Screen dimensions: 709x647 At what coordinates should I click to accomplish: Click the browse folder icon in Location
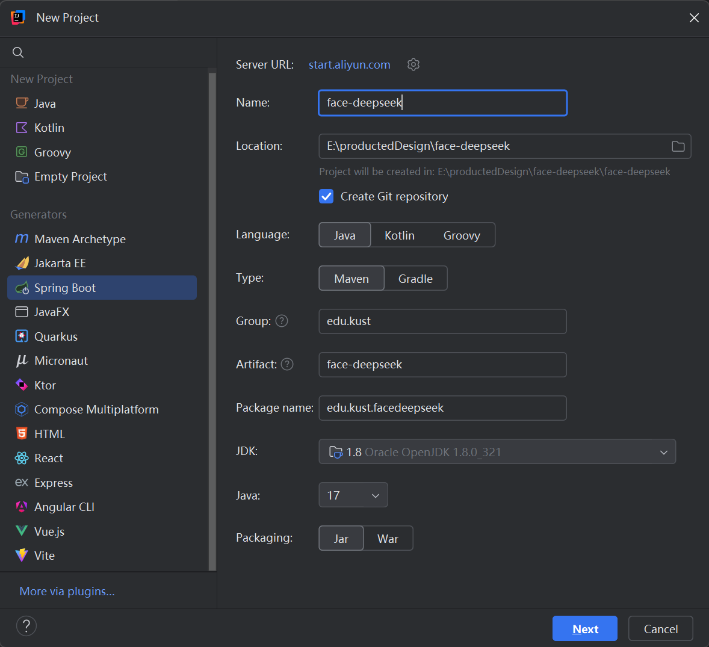coord(678,146)
